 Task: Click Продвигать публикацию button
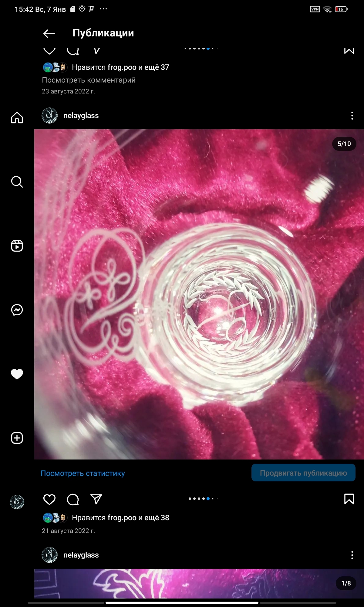coord(303,473)
